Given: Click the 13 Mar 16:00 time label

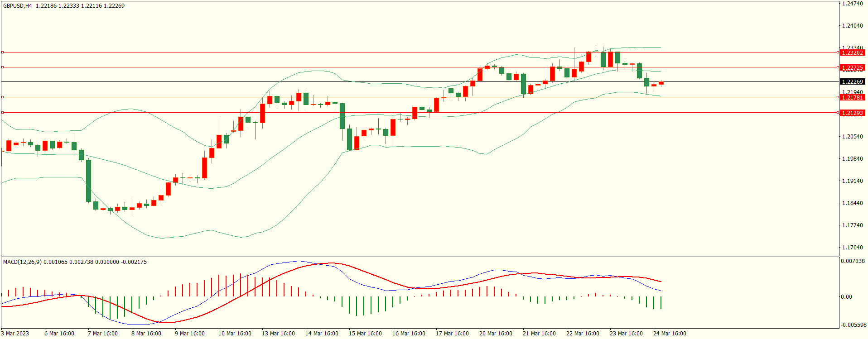Looking at the screenshot, I should pyautogui.click(x=278, y=334).
